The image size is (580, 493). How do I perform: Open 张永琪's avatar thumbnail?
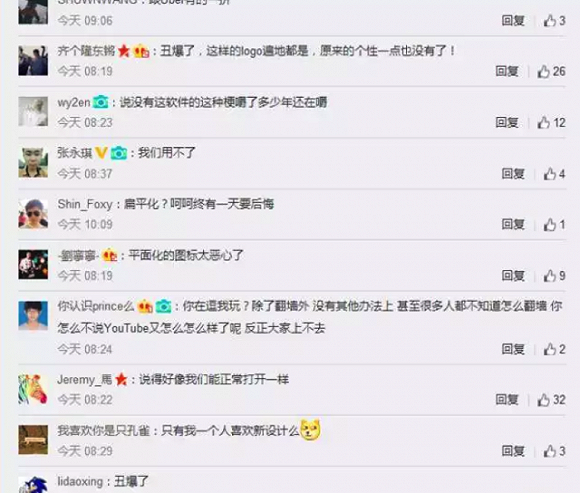tap(33, 162)
